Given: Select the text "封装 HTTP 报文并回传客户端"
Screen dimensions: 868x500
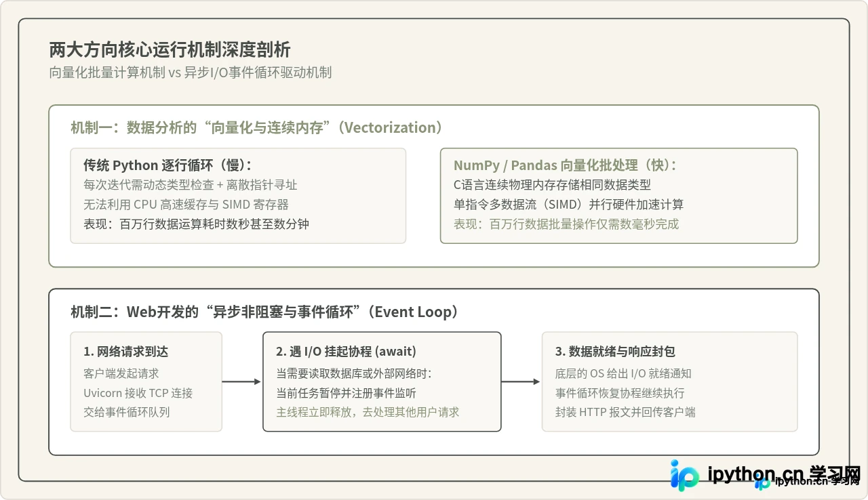Looking at the screenshot, I should (x=625, y=412).
